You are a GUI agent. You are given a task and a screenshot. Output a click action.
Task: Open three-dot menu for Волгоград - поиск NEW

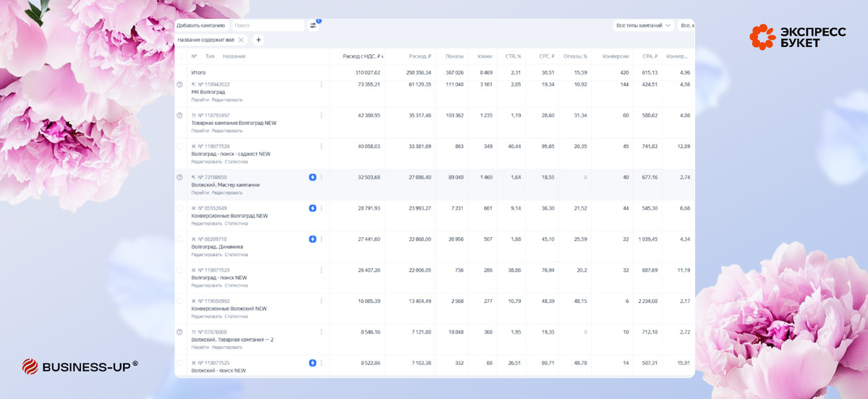pyautogui.click(x=321, y=270)
